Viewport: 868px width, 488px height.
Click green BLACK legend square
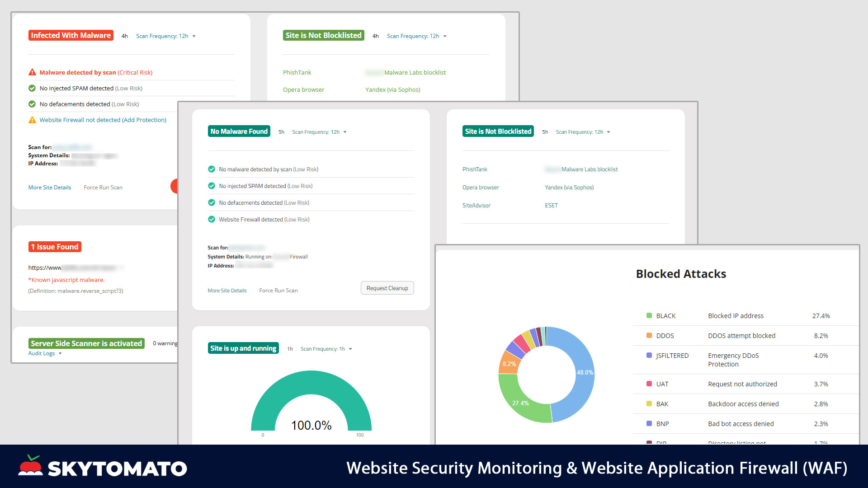[649, 316]
